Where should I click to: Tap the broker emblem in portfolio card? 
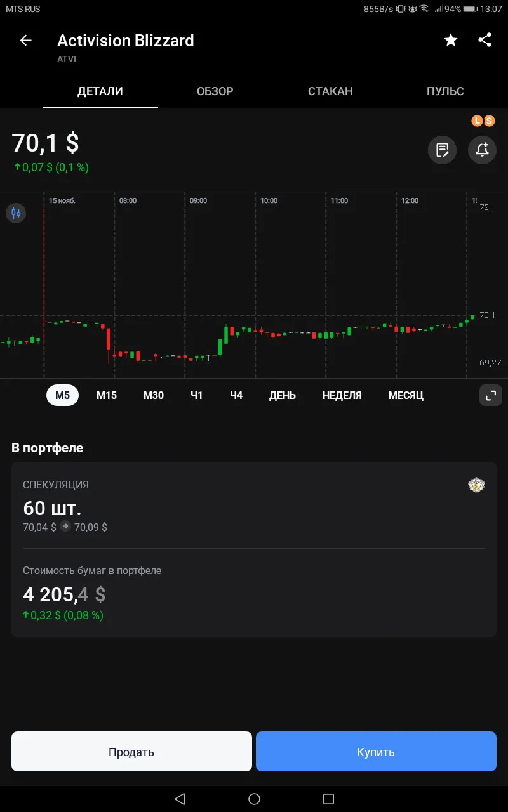(x=476, y=485)
